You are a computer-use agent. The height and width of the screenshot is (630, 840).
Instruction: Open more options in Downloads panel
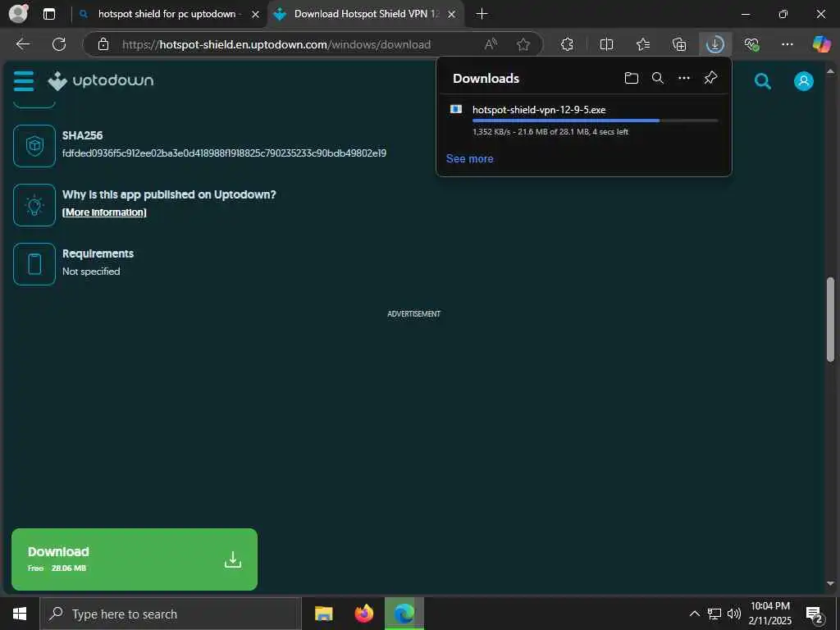(x=684, y=78)
